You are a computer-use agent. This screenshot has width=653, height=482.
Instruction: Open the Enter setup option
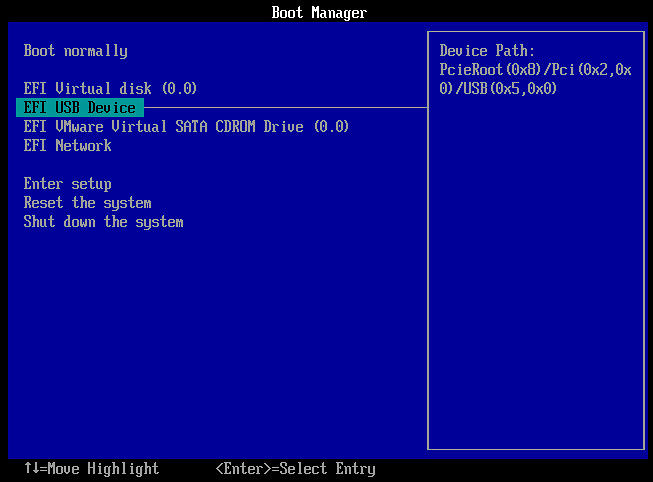click(67, 184)
